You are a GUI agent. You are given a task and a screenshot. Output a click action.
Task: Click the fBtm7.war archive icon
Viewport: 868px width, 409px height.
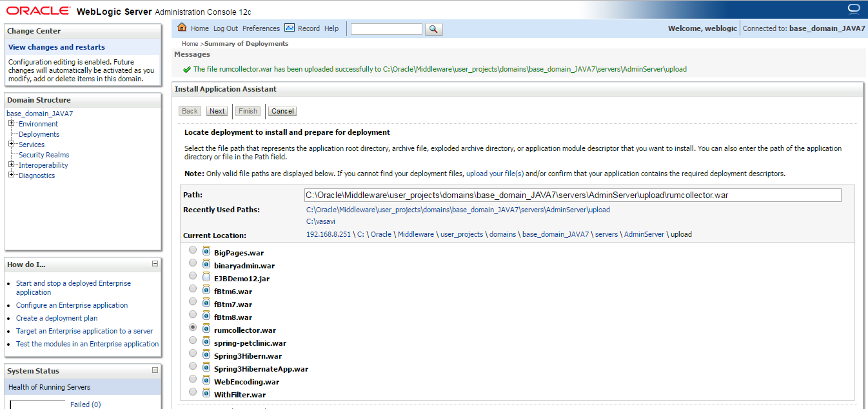(206, 303)
